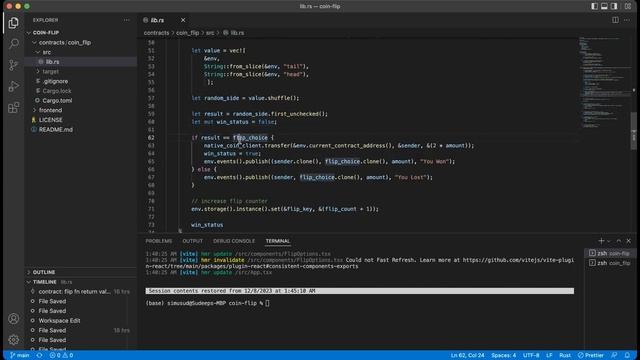
Task: Open Manage gear settings icon
Action: pyautogui.click(x=13, y=339)
